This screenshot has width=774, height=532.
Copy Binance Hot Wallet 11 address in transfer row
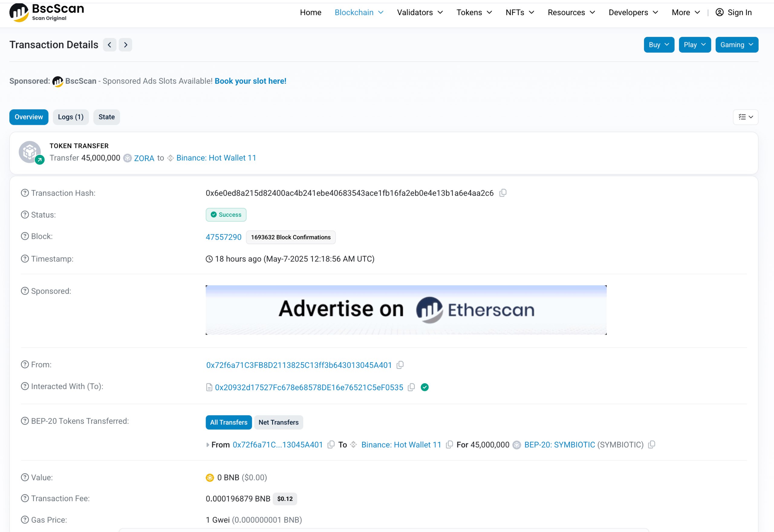[x=449, y=445]
